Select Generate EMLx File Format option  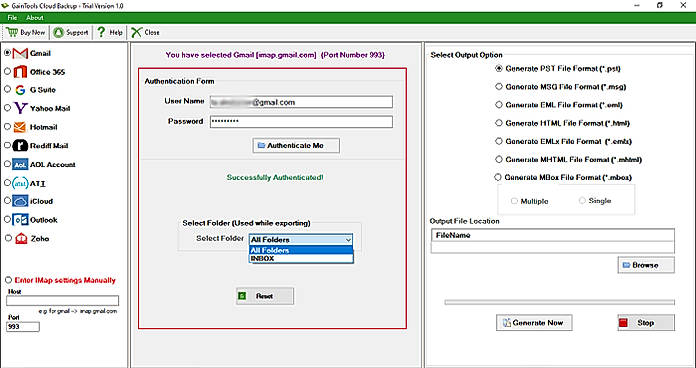click(499, 141)
